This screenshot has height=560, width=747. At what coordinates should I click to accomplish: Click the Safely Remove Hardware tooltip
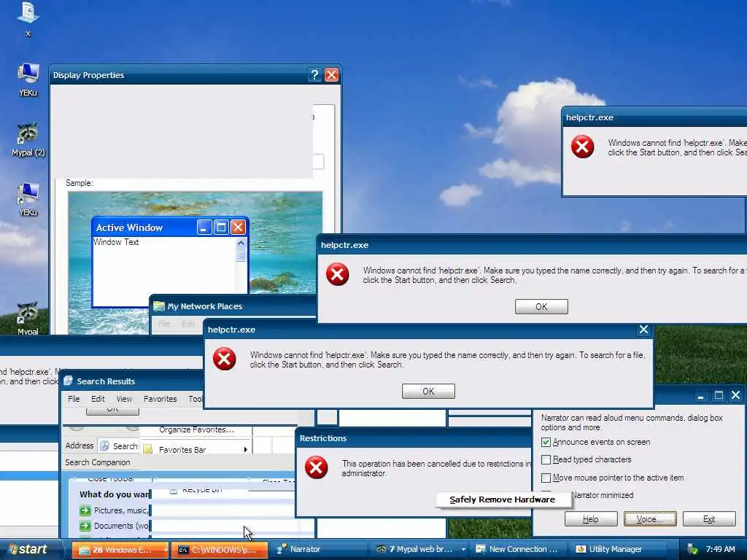point(503,499)
